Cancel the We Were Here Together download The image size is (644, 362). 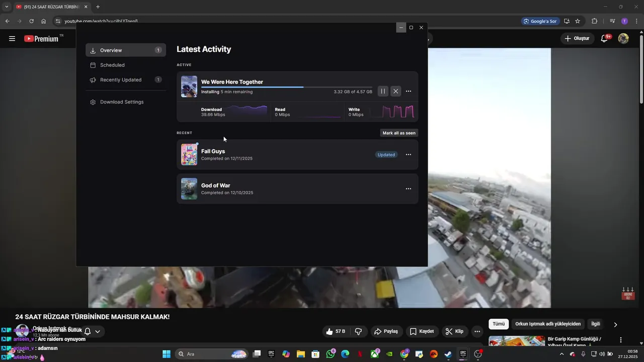(396, 91)
